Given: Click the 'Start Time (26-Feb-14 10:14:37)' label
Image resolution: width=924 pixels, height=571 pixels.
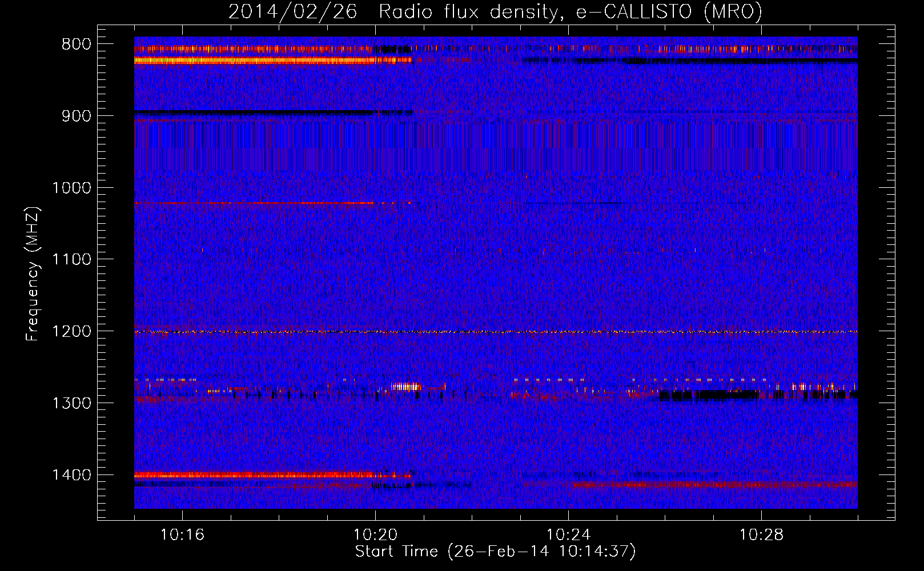Looking at the screenshot, I should pyautogui.click(x=495, y=552).
